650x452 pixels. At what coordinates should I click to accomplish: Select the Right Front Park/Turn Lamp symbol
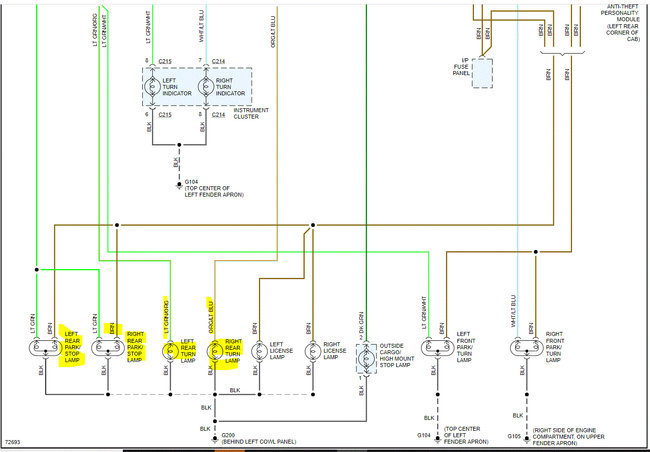click(x=526, y=348)
